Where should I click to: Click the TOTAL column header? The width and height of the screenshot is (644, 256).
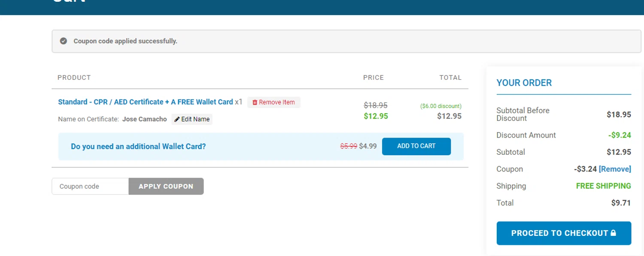coord(450,78)
